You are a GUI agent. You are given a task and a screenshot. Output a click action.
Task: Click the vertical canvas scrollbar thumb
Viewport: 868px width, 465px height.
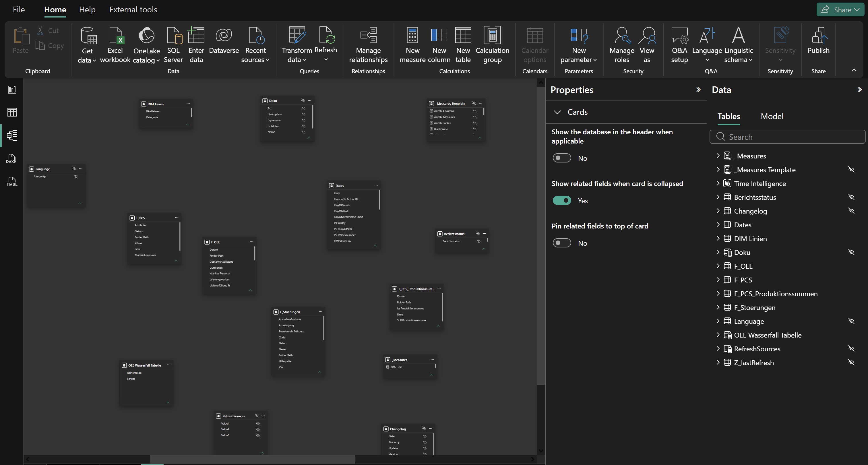pyautogui.click(x=541, y=235)
